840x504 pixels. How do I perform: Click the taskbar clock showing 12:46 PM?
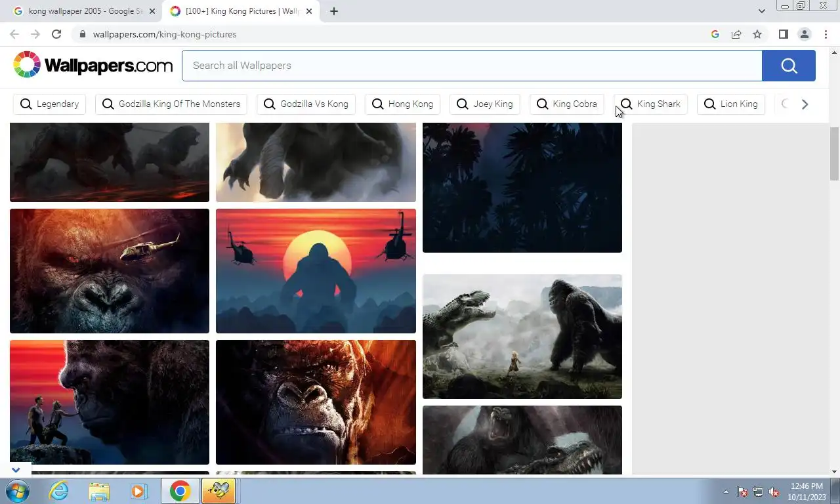click(807, 492)
